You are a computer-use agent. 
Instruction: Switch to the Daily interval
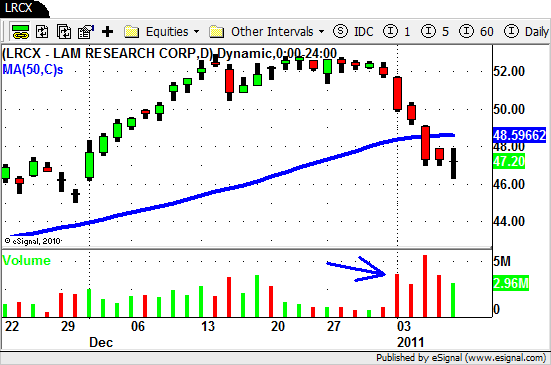537,32
